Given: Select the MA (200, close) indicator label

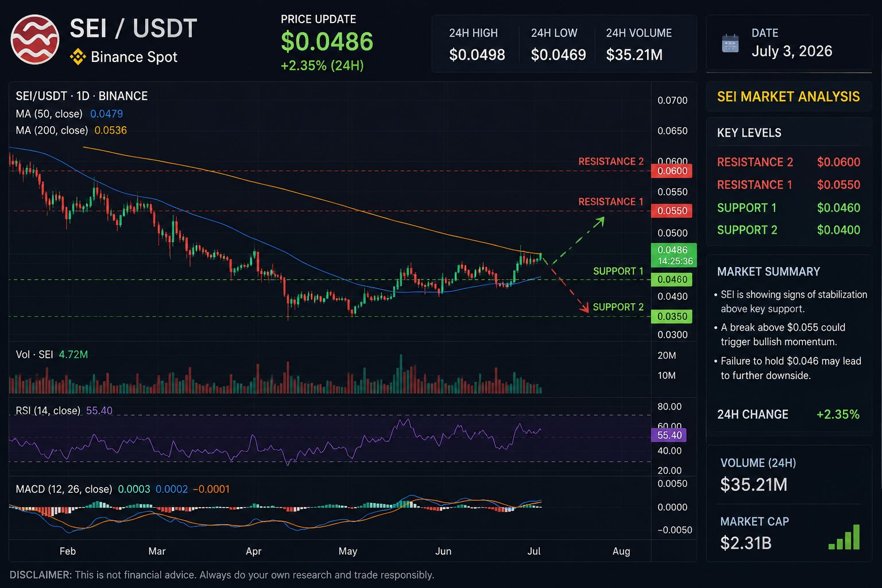Looking at the screenshot, I should point(52,130).
